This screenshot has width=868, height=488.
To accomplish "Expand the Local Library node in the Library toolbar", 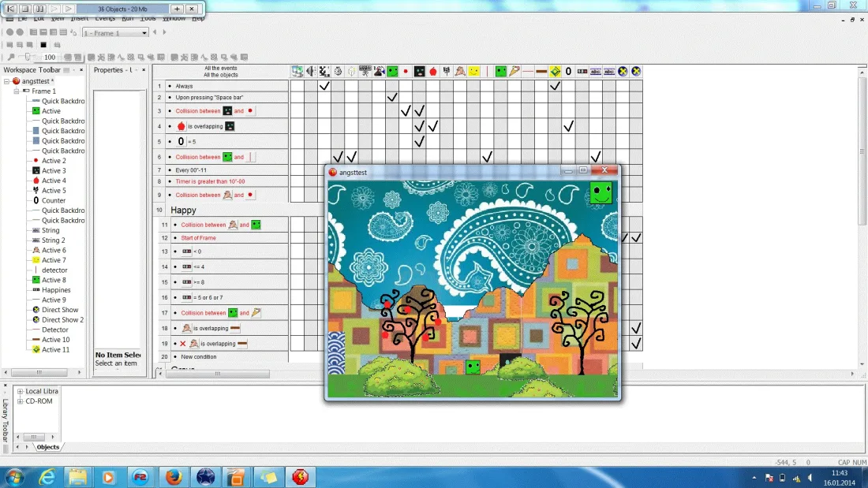I will (21, 391).
